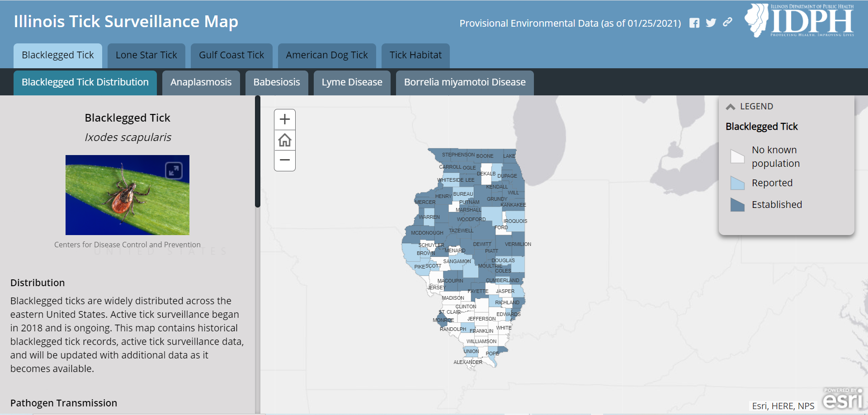Viewport: 868px width, 415px height.
Task: Open the Borrelia miyamotoi Disease sub-tab
Action: (x=465, y=82)
